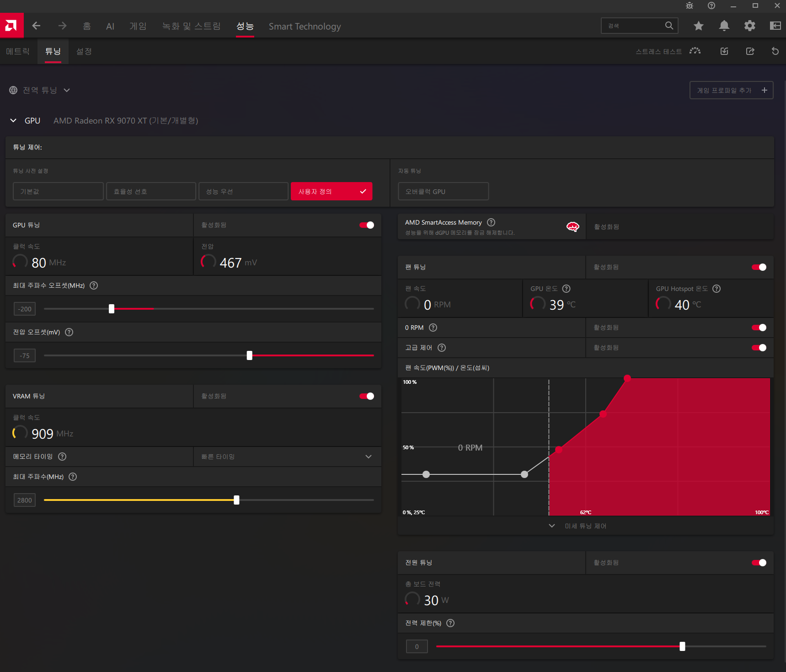Viewport: 786px width, 672px height.
Task: Expand 미세 튜닝 제어 section
Action: [579, 526]
